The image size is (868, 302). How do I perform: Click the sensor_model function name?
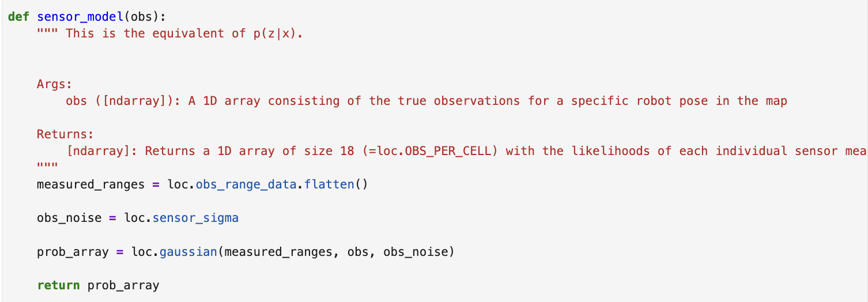pyautogui.click(x=80, y=17)
